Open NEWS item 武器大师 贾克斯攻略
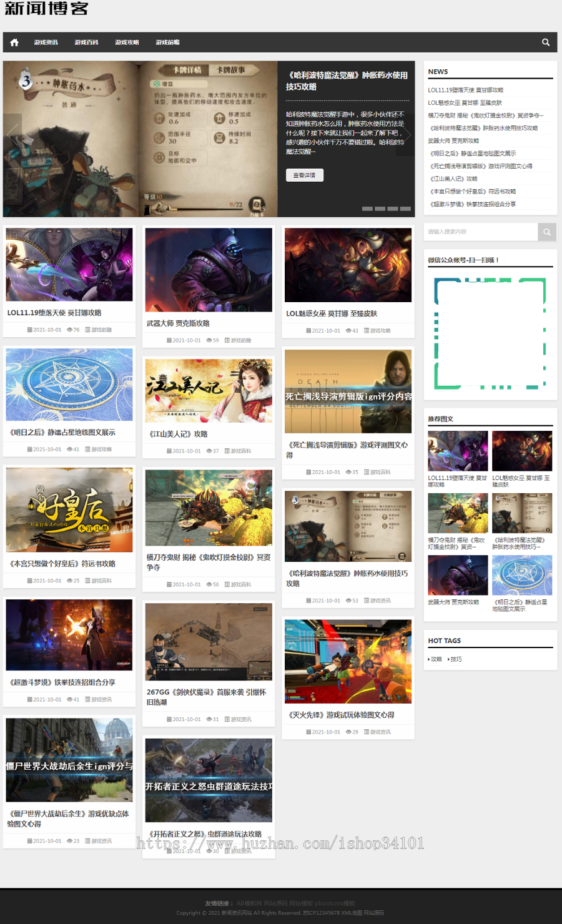The height and width of the screenshot is (924, 562). (x=453, y=141)
